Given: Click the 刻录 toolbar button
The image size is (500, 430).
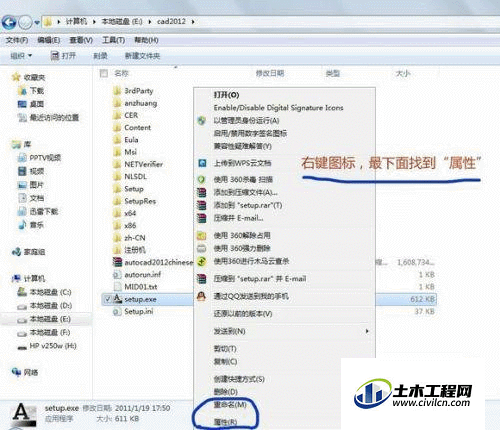Looking at the screenshot, I should (100, 56).
